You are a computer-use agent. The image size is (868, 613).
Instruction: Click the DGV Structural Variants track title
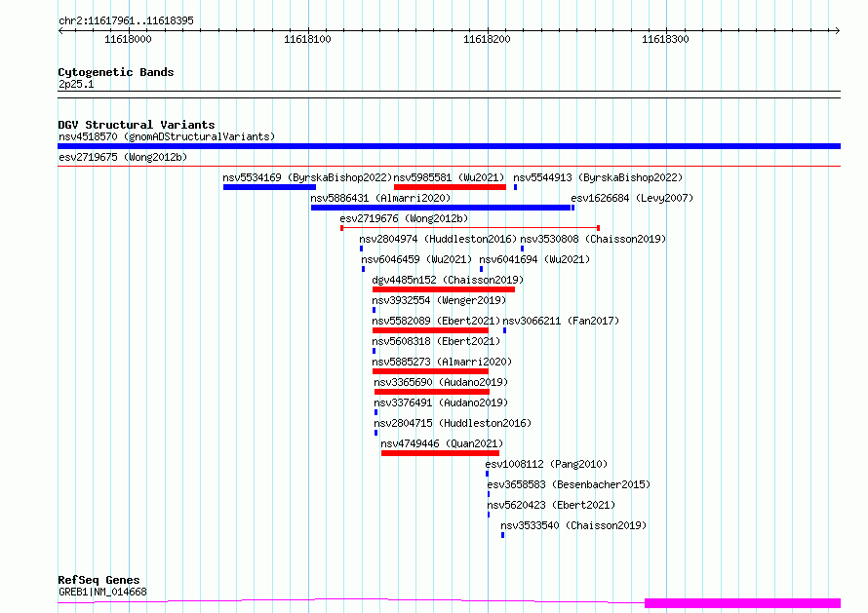click(x=137, y=125)
